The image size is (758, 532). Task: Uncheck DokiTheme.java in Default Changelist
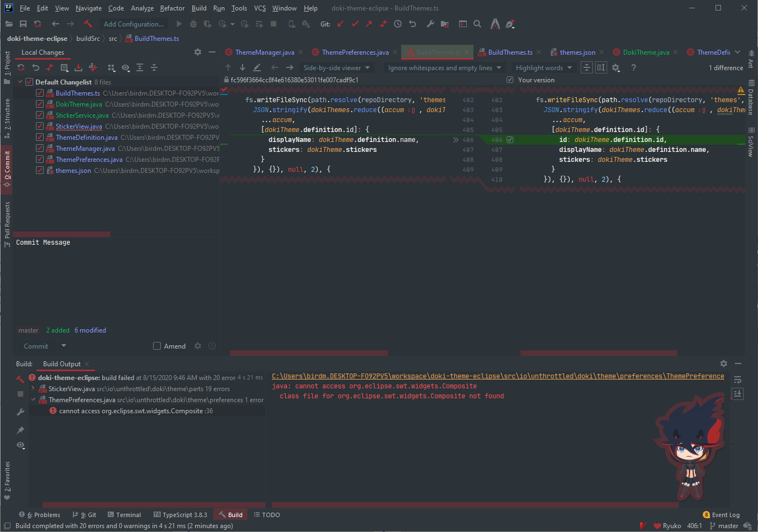(x=39, y=104)
